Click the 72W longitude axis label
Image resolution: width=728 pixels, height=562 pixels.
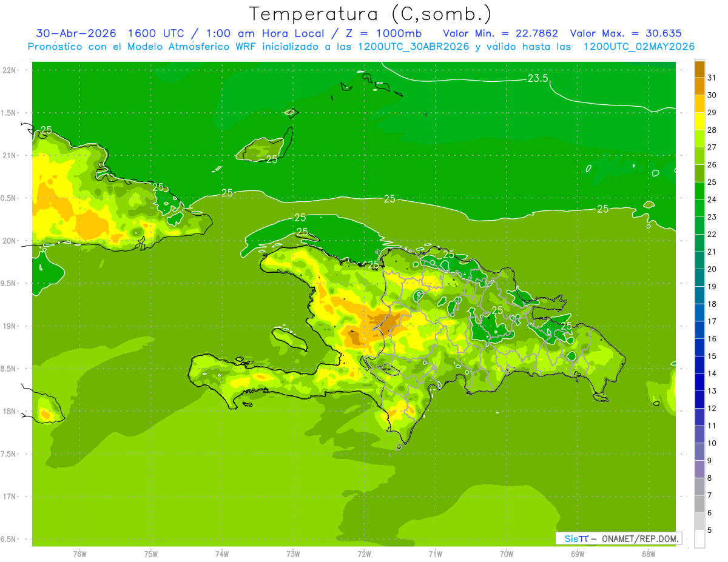364,554
